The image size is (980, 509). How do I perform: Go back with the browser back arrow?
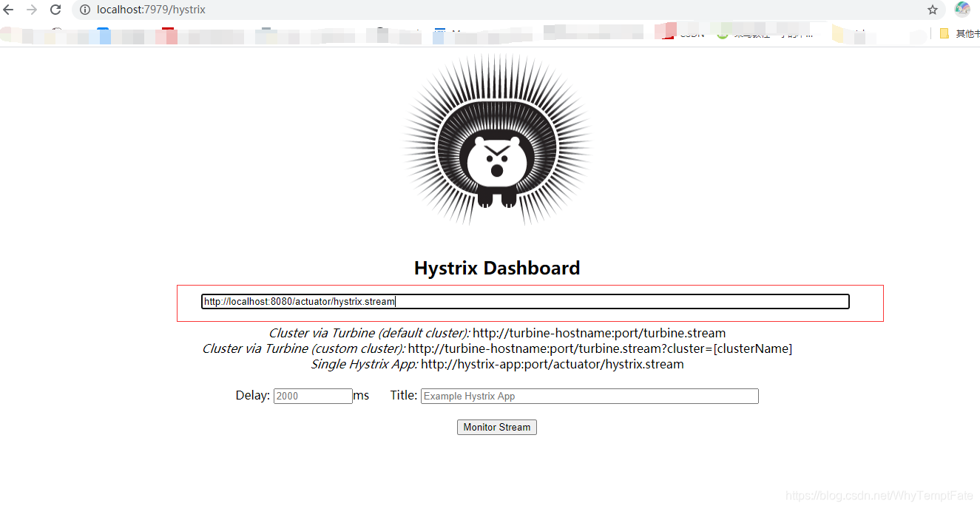9,10
